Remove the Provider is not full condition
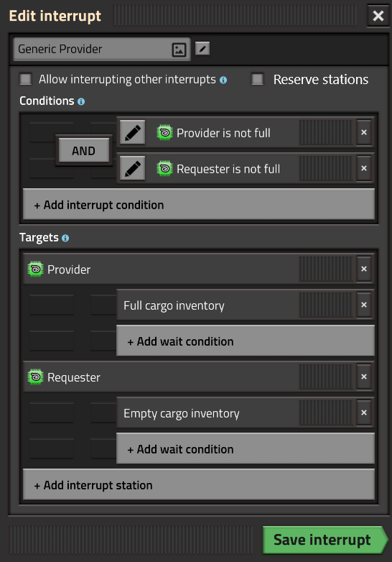Viewport: 392px width, 562px height. pos(364,132)
